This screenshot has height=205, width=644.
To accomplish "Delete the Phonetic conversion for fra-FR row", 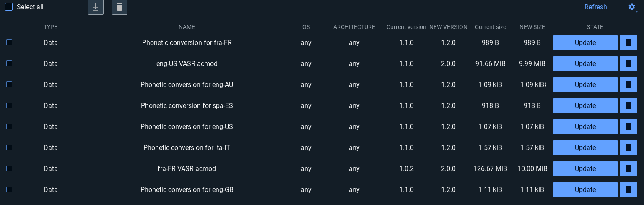I will [x=628, y=42].
